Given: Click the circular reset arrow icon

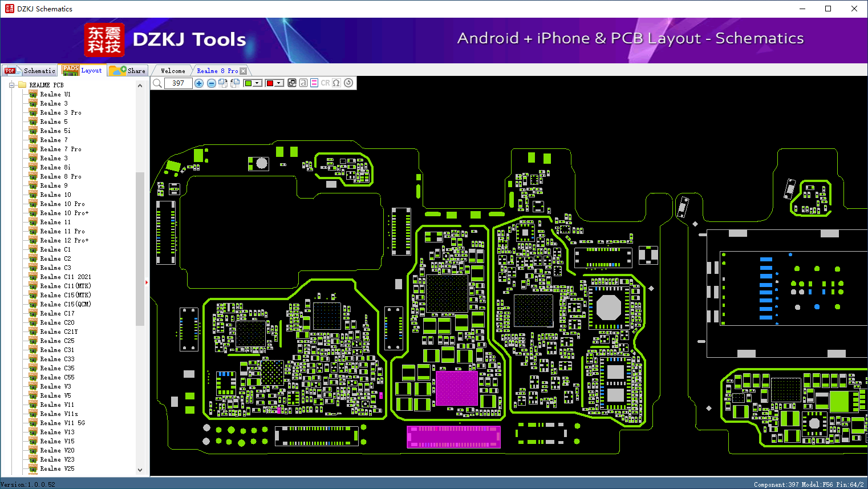Looking at the screenshot, I should (348, 83).
